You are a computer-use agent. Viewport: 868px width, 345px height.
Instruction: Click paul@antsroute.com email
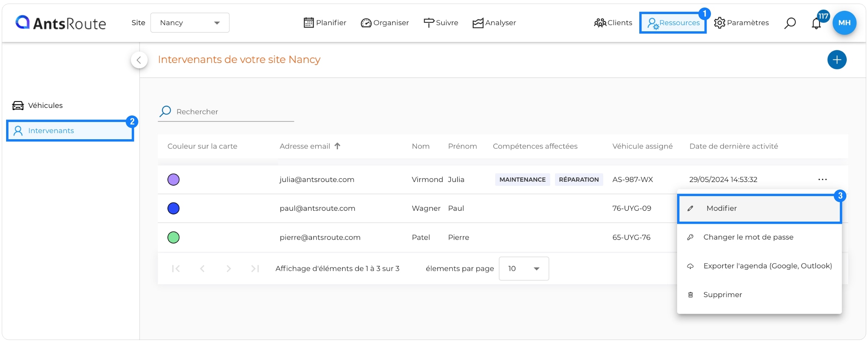(x=317, y=208)
